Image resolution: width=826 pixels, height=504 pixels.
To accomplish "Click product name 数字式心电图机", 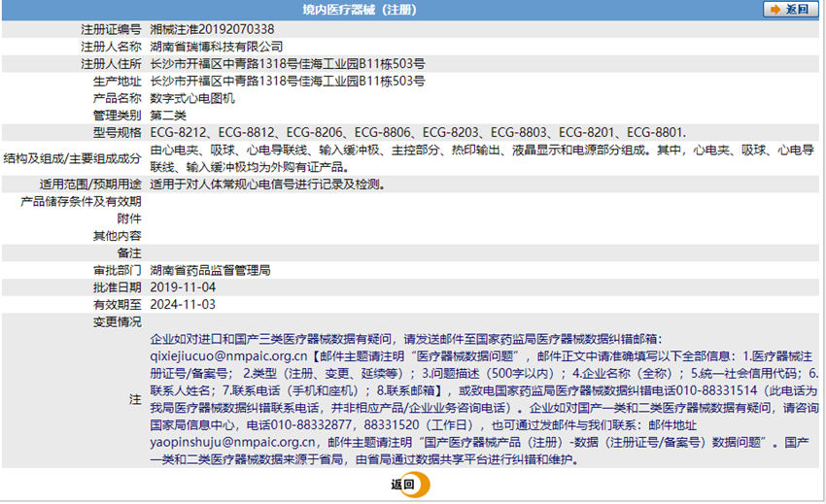I will (x=192, y=98).
